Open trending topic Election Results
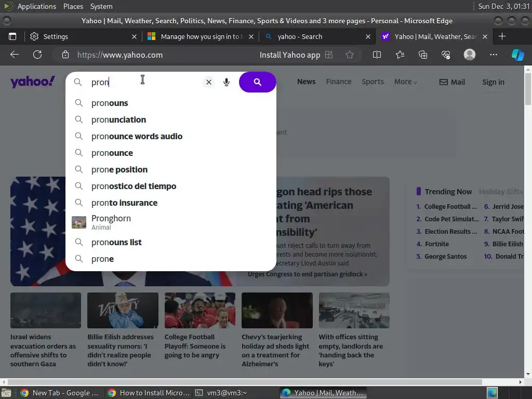The width and height of the screenshot is (532, 399). pyautogui.click(x=450, y=231)
